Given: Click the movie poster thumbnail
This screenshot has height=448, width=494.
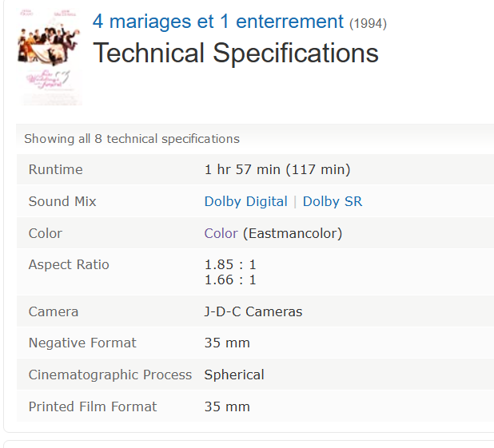Looking at the screenshot, I should pos(50,57).
